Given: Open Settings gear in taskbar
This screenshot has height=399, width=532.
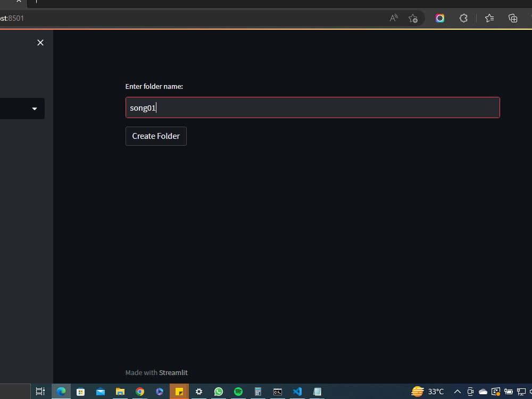Looking at the screenshot, I should [x=199, y=392].
